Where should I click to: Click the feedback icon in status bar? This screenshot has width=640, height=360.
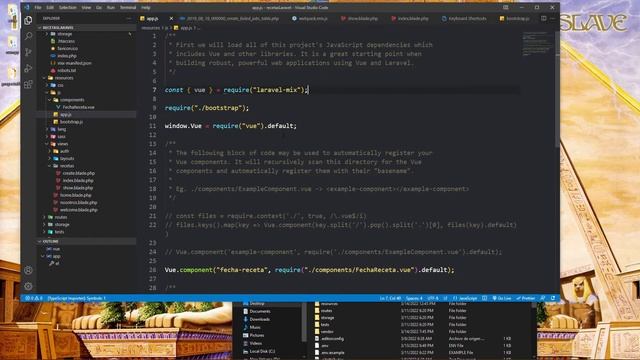[543, 298]
